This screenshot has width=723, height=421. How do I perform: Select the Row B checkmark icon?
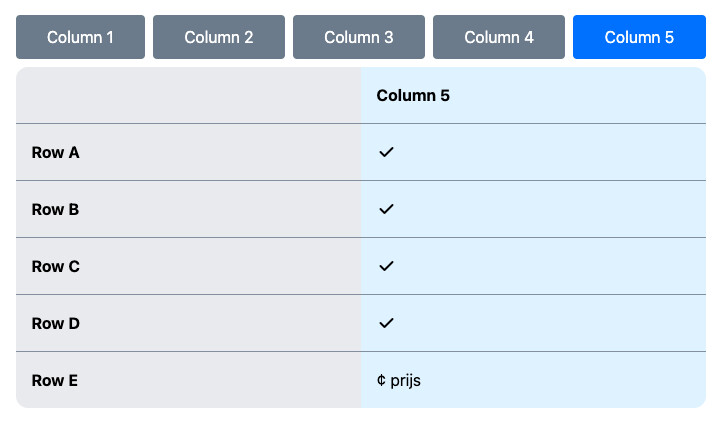coord(386,209)
